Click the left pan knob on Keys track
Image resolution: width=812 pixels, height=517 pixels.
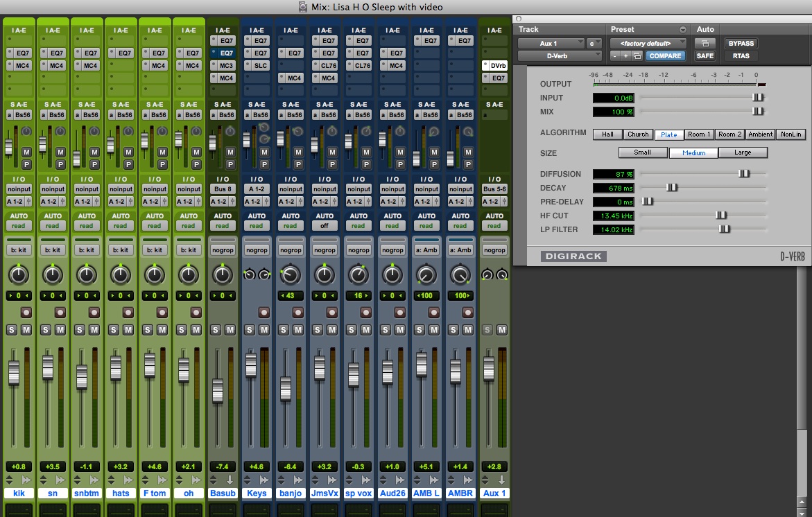[250, 275]
